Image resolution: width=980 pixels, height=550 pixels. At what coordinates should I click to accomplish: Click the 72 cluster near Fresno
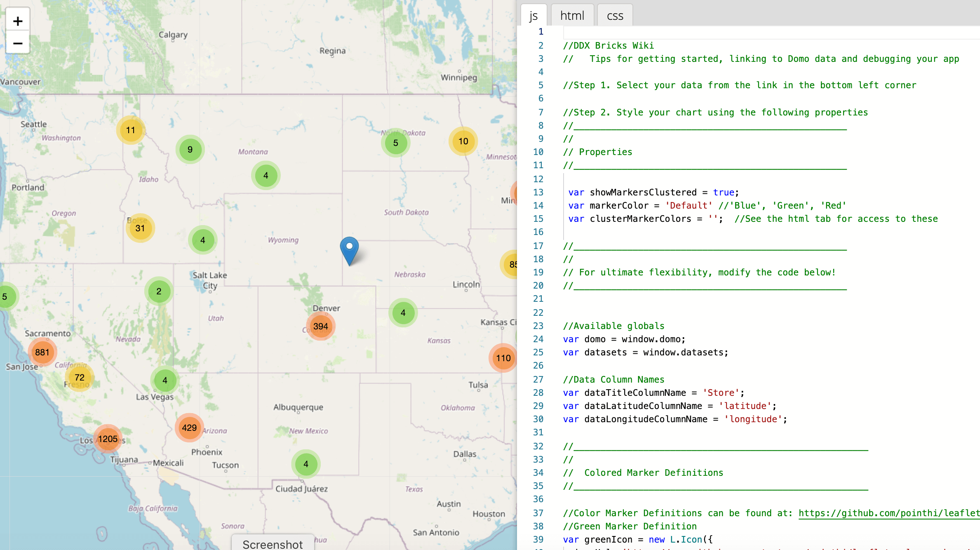pyautogui.click(x=80, y=377)
